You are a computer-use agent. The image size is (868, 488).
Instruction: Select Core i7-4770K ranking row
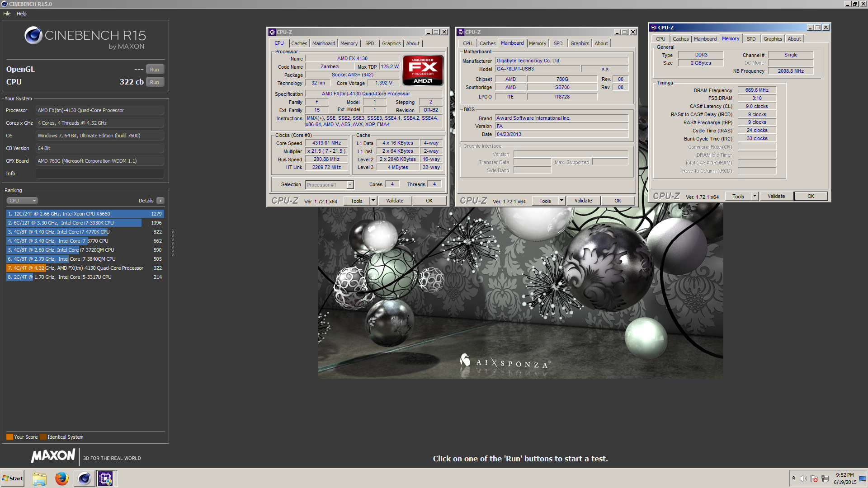click(85, 232)
